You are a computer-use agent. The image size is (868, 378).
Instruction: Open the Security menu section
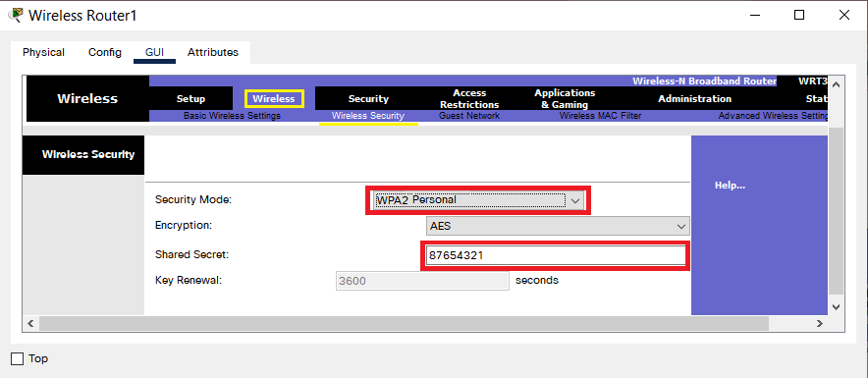click(x=368, y=99)
